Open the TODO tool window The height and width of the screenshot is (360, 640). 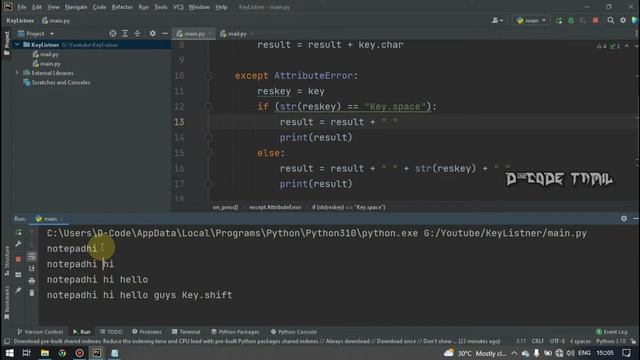coord(111,331)
